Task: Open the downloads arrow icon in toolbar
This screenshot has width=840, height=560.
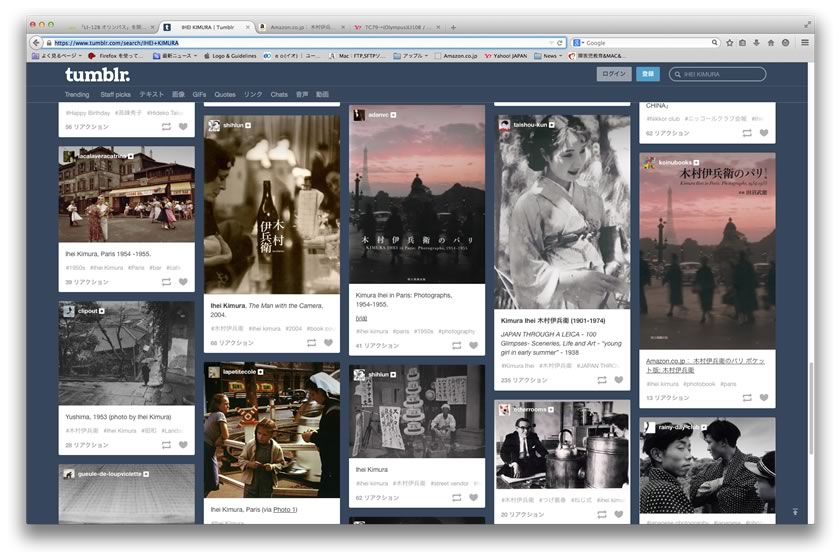Action: click(756, 43)
